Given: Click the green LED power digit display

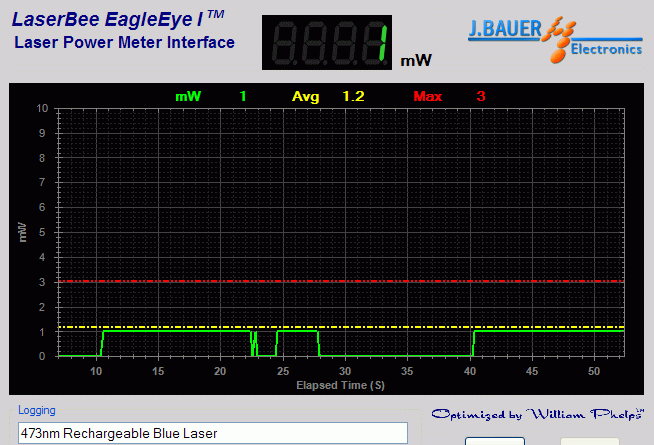Looking at the screenshot, I should (x=327, y=42).
